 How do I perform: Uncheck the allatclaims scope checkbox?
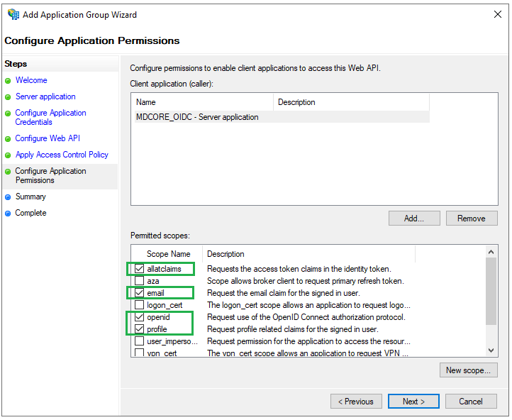click(140, 269)
